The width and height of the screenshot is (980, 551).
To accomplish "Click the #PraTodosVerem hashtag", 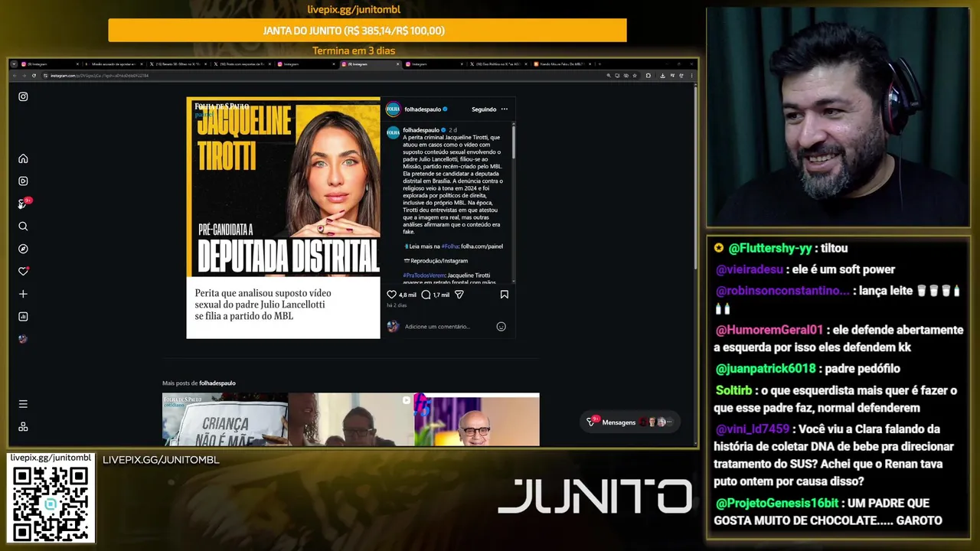I will (x=423, y=275).
